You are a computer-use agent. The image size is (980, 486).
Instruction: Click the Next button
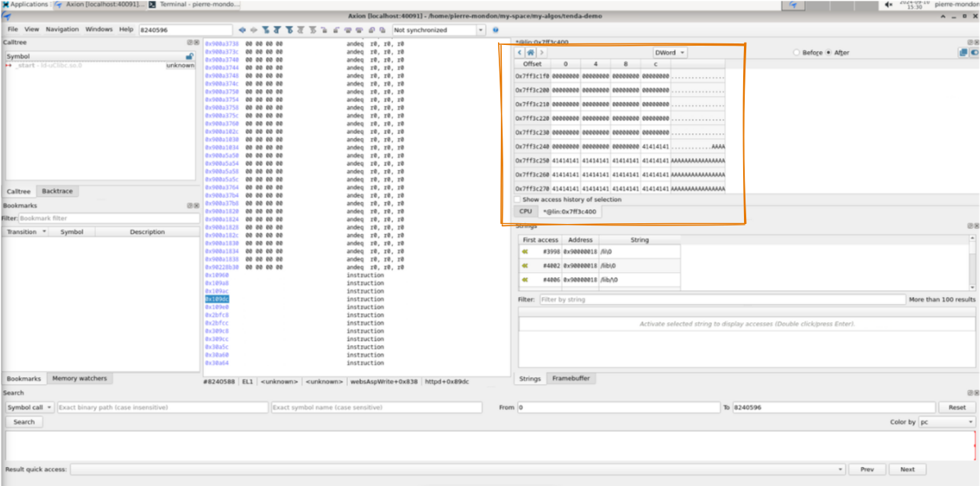(907, 469)
